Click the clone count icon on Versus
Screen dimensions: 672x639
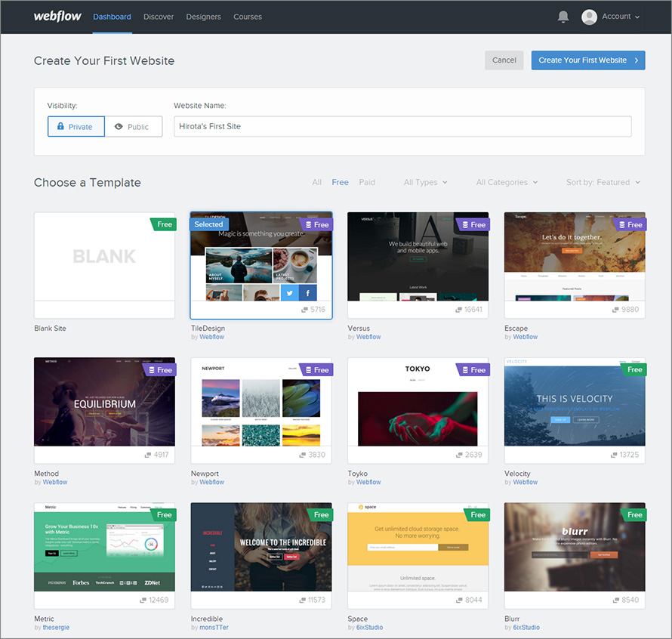tap(458, 310)
